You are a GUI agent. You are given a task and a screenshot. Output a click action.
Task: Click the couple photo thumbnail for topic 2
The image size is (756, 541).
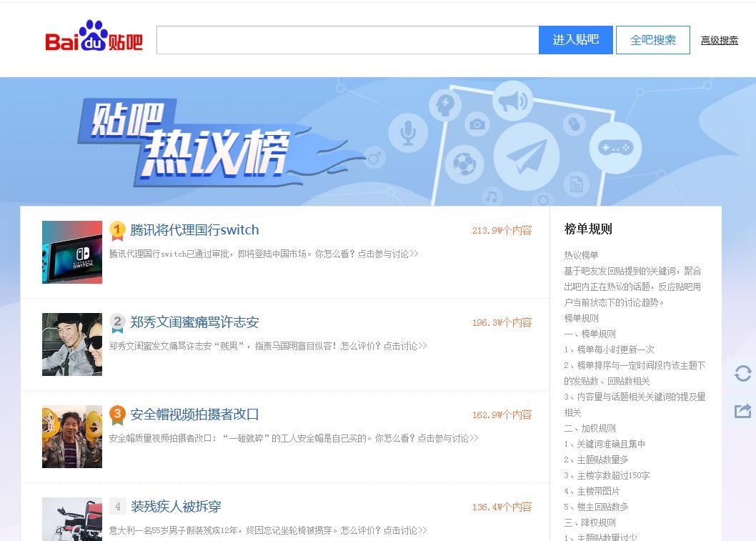[x=72, y=344]
